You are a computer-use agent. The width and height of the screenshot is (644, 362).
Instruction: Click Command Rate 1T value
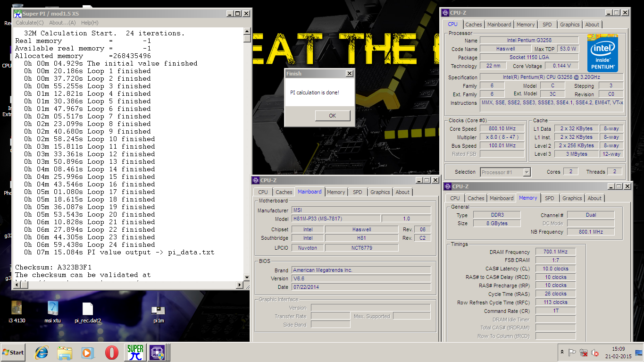click(555, 311)
